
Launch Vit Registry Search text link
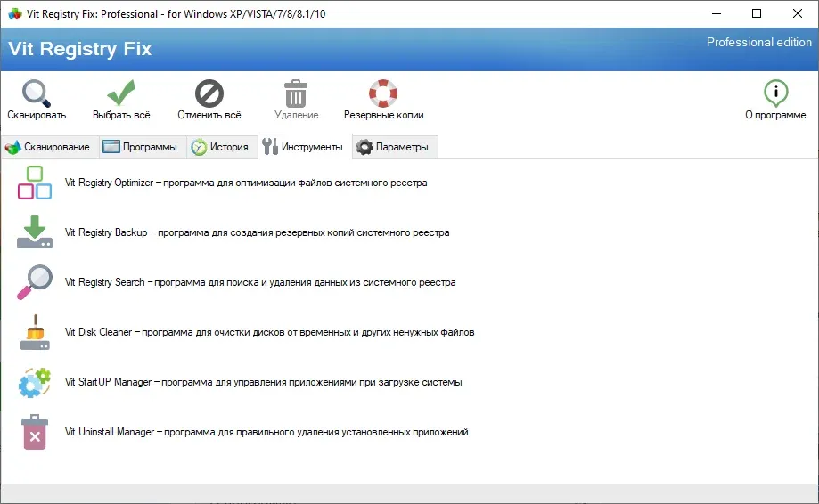(x=260, y=282)
